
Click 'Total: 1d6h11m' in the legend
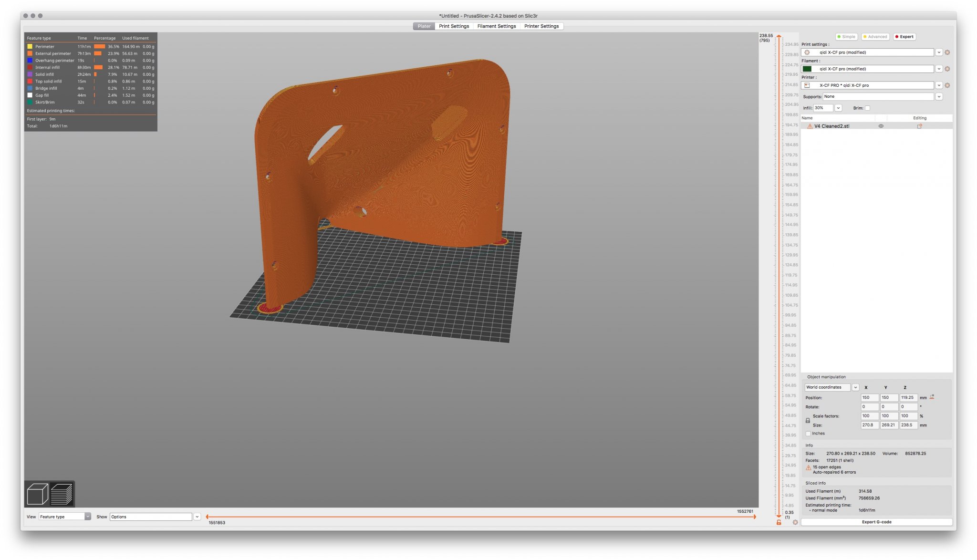click(47, 126)
